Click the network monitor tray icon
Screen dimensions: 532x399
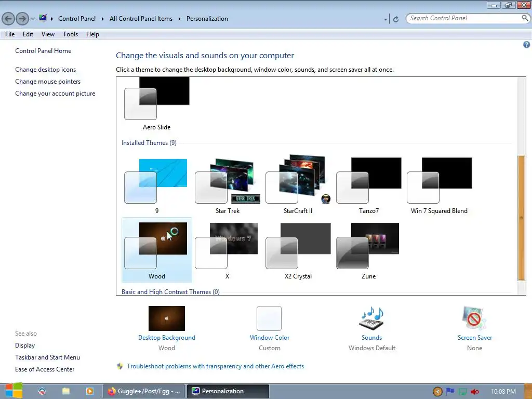click(x=462, y=392)
